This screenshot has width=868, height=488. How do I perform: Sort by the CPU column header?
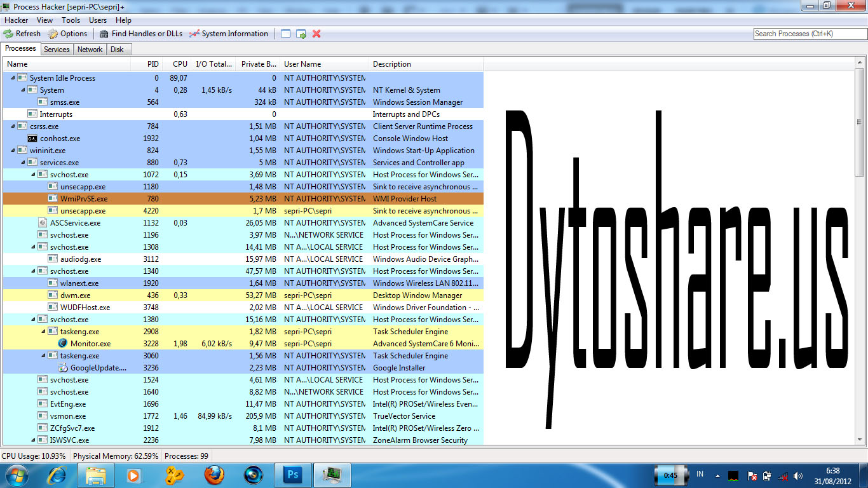[x=177, y=64]
